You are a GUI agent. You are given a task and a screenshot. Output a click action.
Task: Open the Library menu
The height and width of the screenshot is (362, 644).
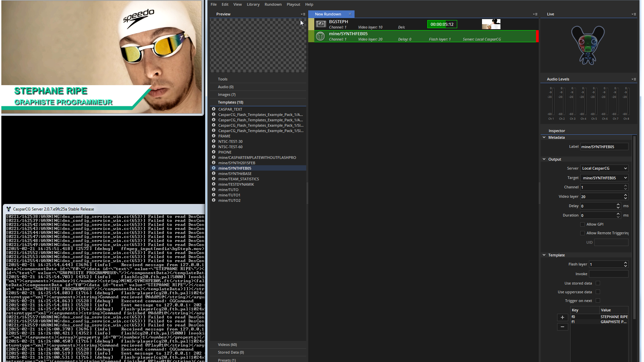253,4
